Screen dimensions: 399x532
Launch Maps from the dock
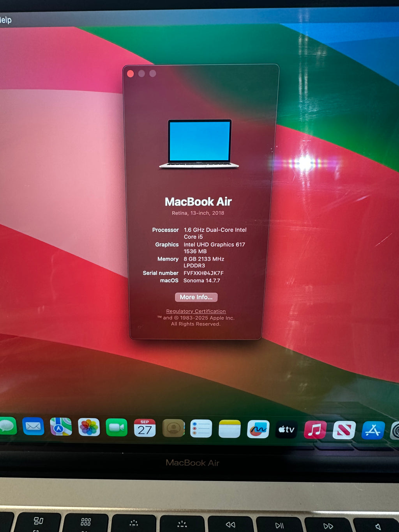tap(61, 427)
